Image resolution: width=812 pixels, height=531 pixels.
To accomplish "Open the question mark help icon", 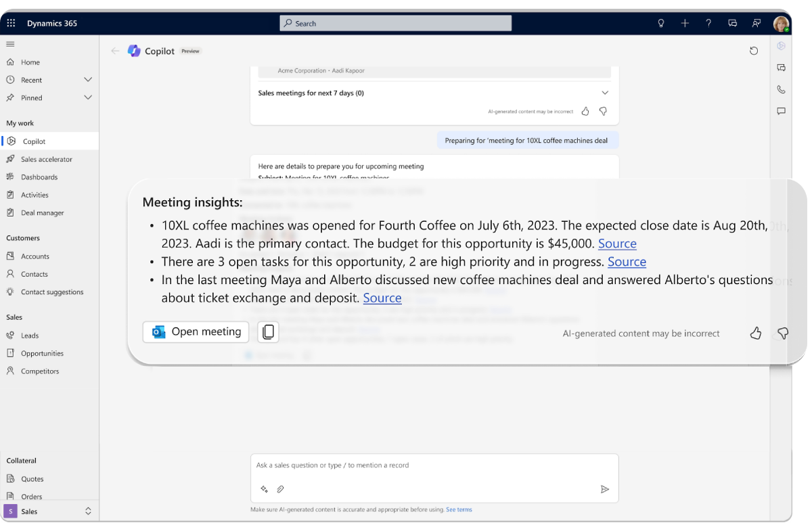I will point(708,23).
